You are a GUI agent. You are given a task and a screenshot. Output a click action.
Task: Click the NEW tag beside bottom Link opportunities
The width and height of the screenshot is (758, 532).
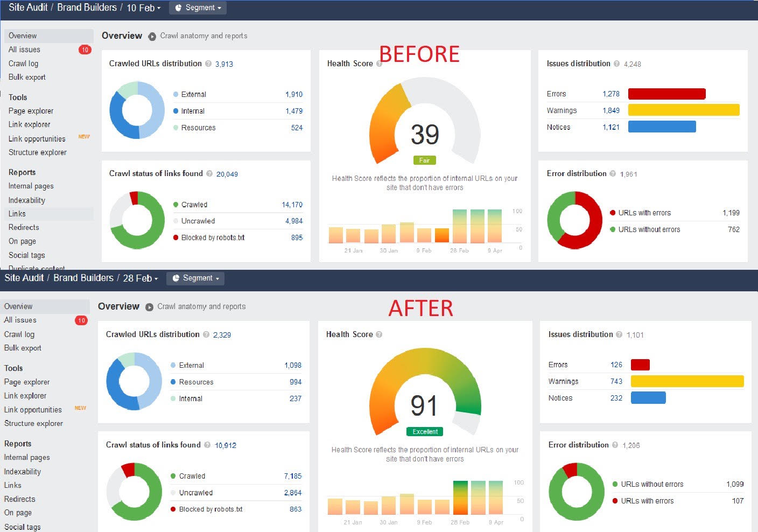pyautogui.click(x=80, y=408)
